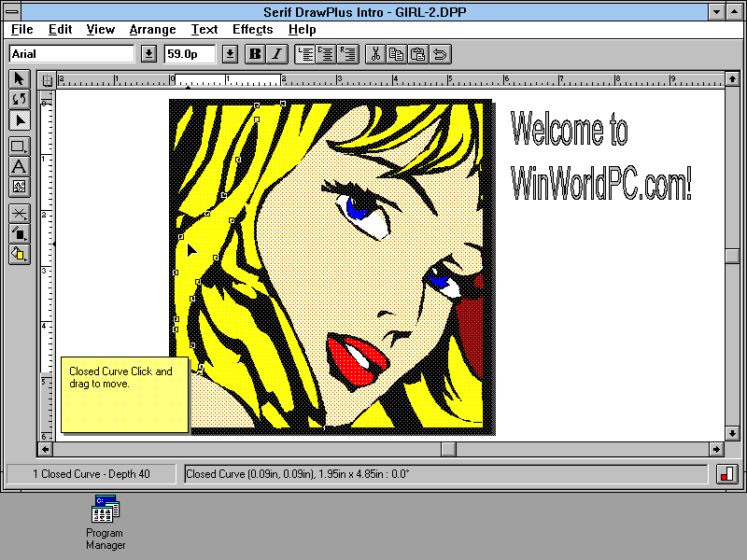Click the vertical scrollbar up arrow
Image resolution: width=747 pixels, height=560 pixels.
[732, 78]
